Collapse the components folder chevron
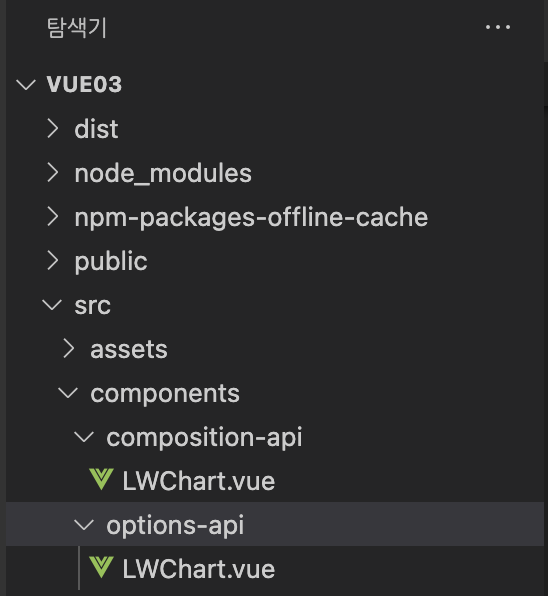548x596 pixels. point(68,393)
